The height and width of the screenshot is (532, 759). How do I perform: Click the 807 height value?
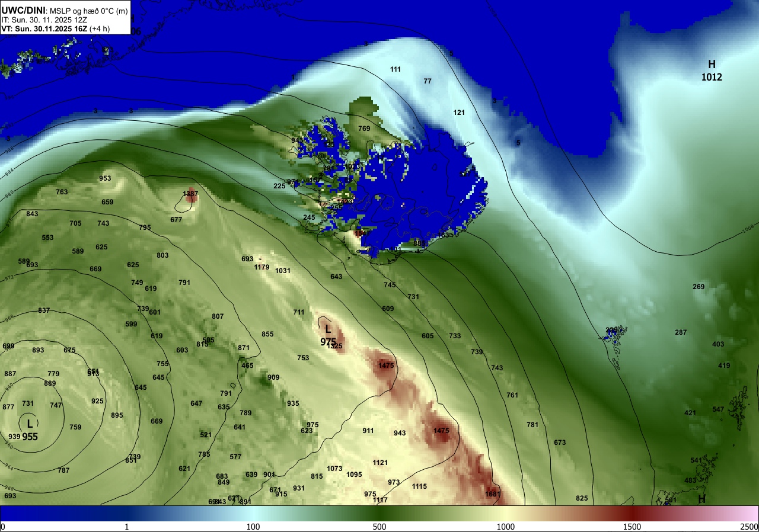(218, 316)
